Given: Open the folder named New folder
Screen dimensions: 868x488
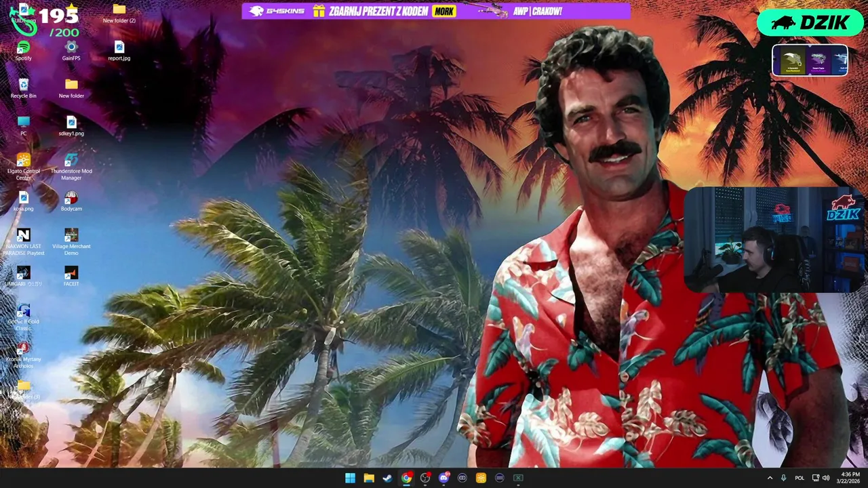Looking at the screenshot, I should (71, 88).
